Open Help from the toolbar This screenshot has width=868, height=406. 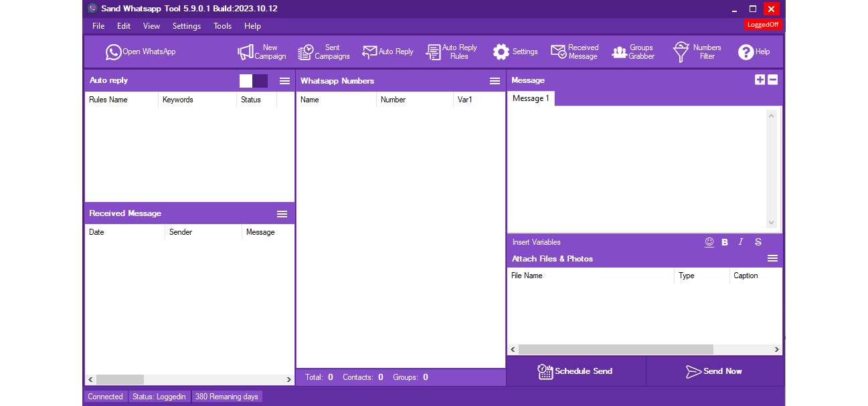tap(754, 52)
